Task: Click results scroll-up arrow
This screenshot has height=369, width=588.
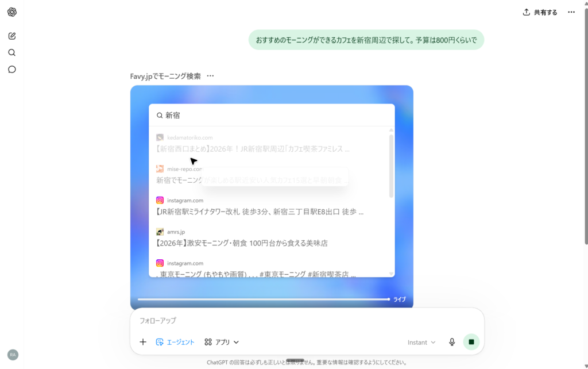Action: pos(391,130)
